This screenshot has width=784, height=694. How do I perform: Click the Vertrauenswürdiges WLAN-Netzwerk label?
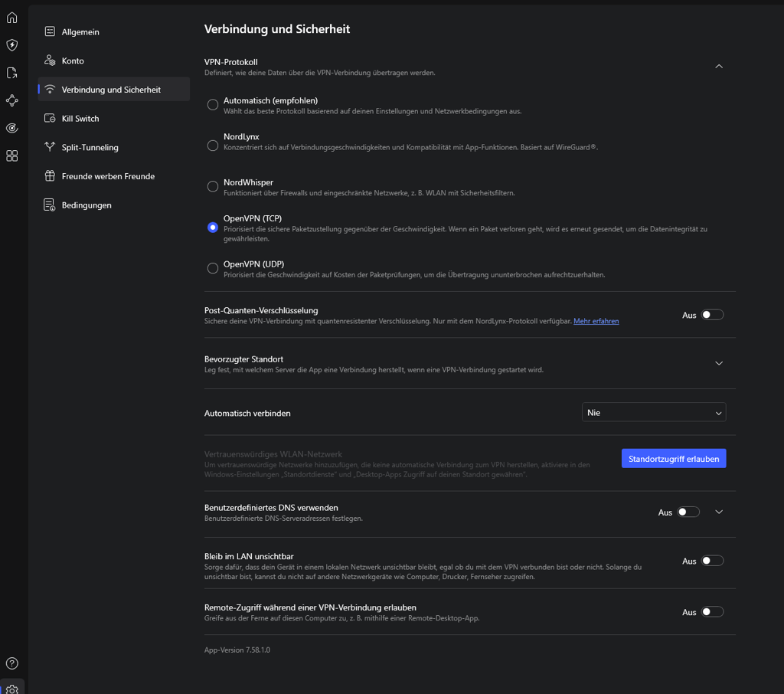point(273,454)
